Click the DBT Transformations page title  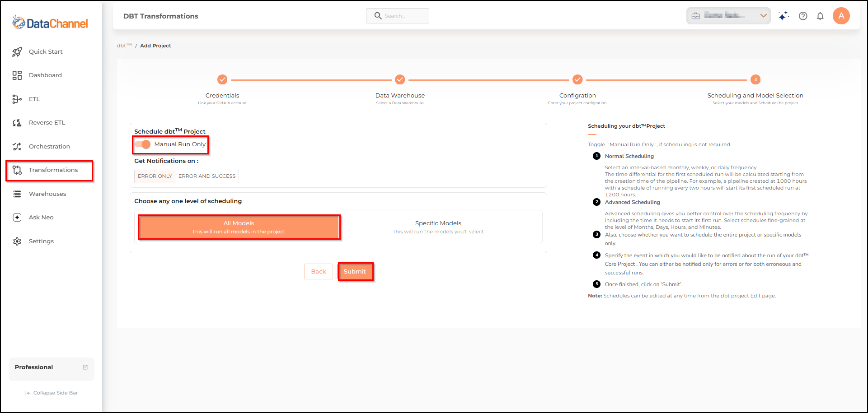tap(161, 16)
